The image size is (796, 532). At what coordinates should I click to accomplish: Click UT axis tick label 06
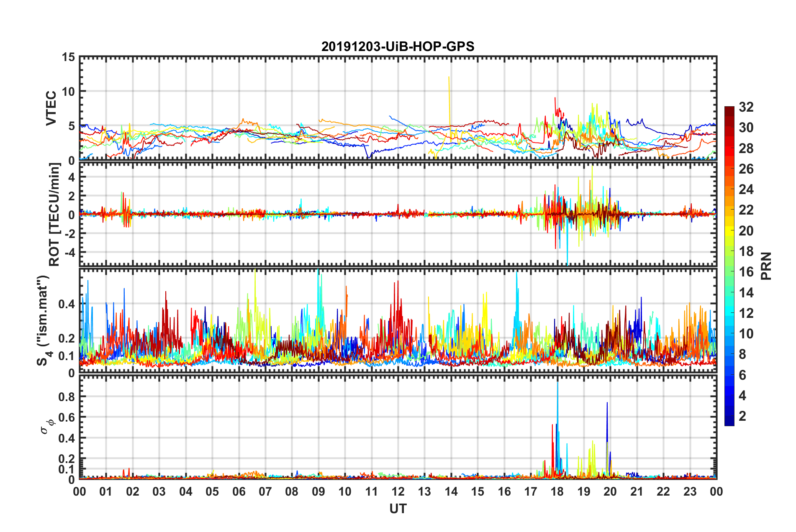pyautogui.click(x=239, y=491)
